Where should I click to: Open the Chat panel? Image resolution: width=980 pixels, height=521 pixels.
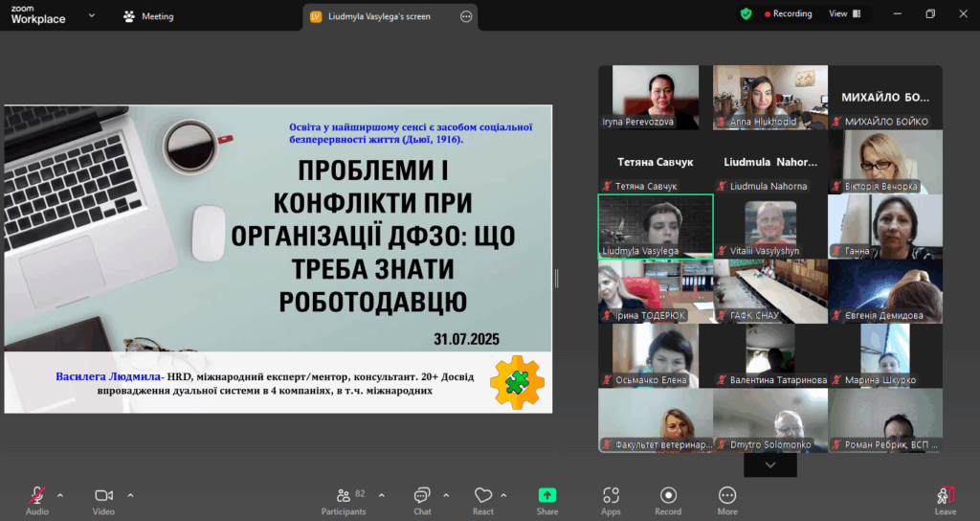[x=422, y=500]
